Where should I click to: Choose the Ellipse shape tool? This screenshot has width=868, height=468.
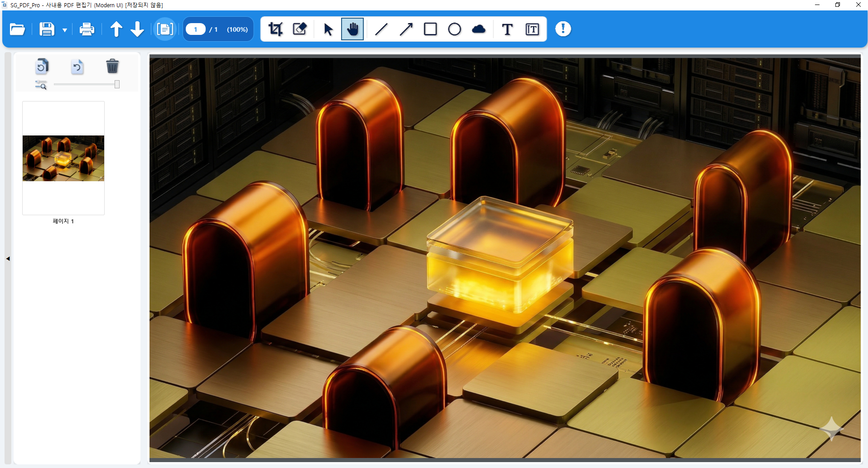454,29
